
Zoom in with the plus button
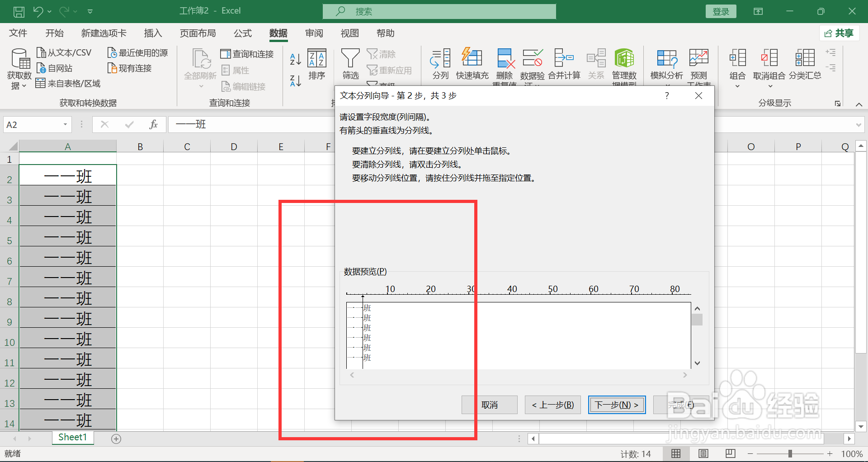(x=830, y=453)
